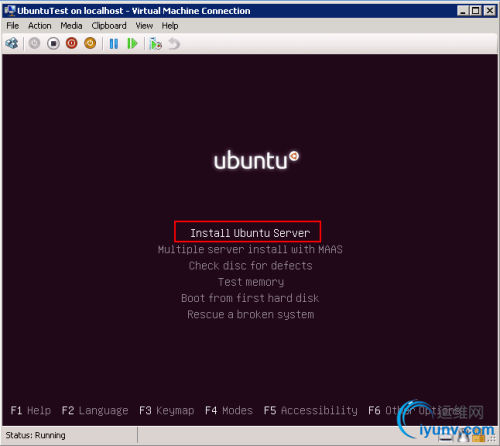Screen dimensions: 500x446
Task: Select Install Ubuntu Server option
Action: [x=250, y=233]
